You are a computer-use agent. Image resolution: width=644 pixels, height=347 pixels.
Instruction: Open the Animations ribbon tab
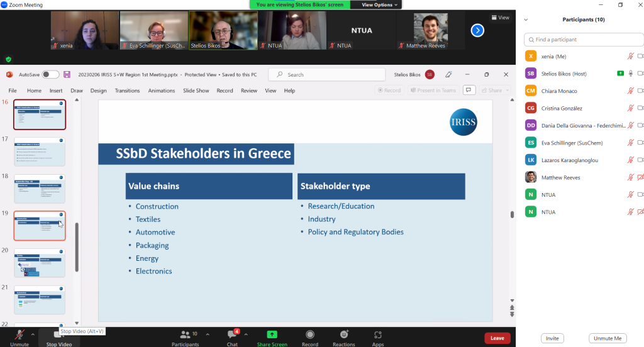162,91
